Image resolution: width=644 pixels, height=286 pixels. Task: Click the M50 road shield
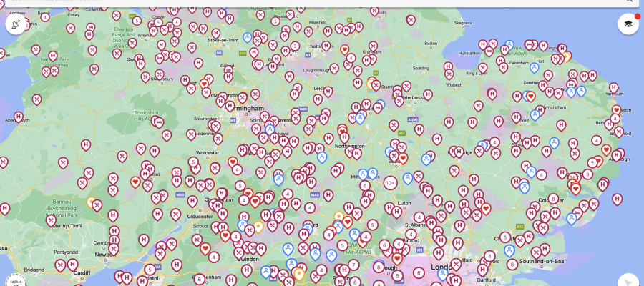tap(180, 196)
